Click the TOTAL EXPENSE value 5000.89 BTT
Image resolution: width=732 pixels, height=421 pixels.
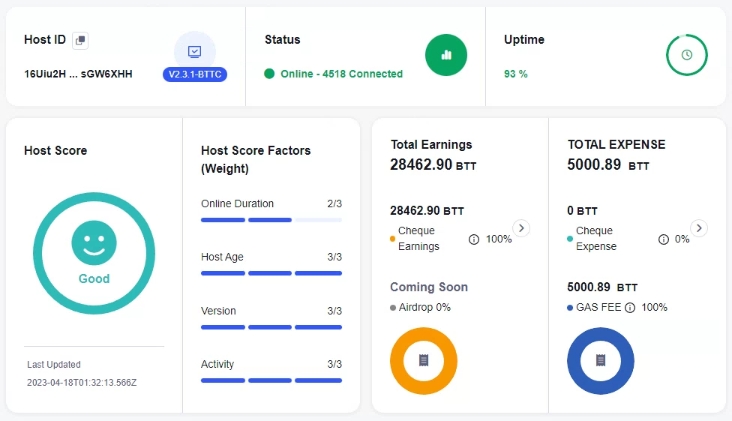click(608, 165)
